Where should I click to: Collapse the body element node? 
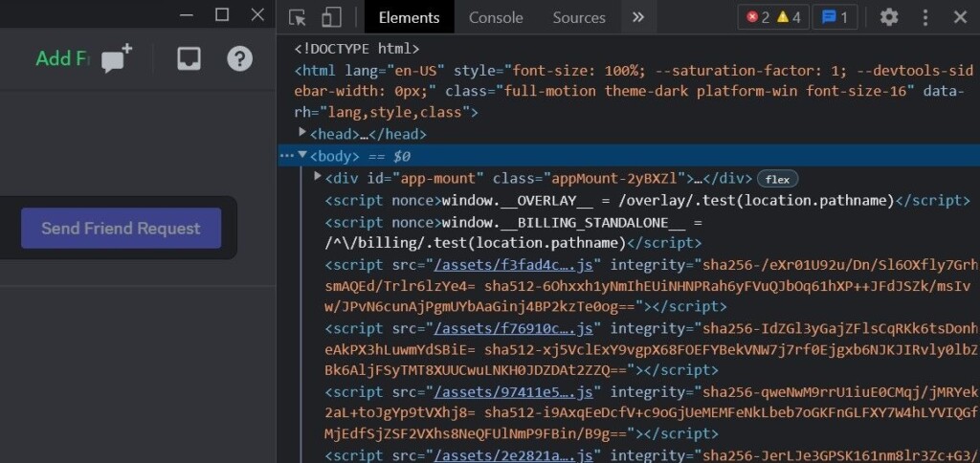click(x=302, y=155)
